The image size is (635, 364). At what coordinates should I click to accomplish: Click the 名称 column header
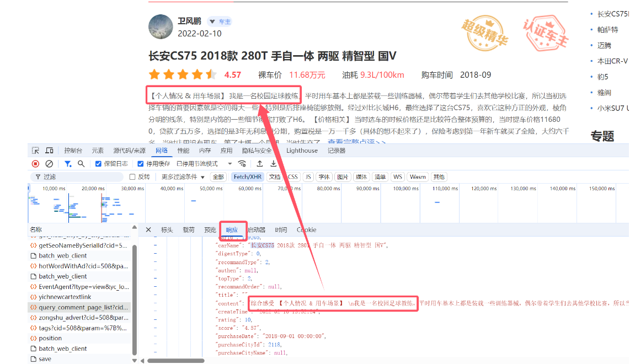tap(36, 229)
